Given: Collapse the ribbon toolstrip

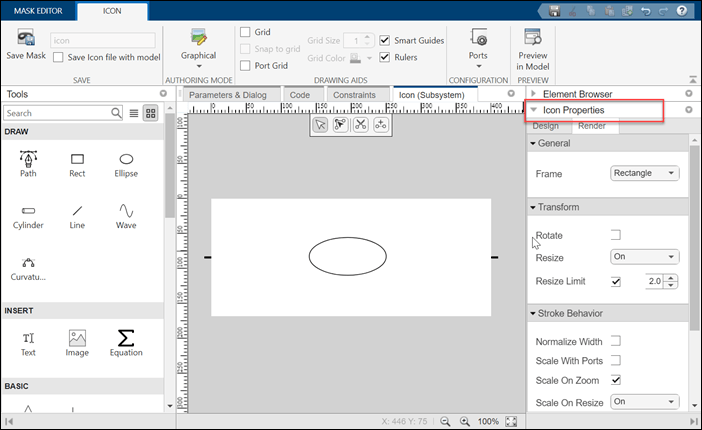Looking at the screenshot, I should (693, 79).
